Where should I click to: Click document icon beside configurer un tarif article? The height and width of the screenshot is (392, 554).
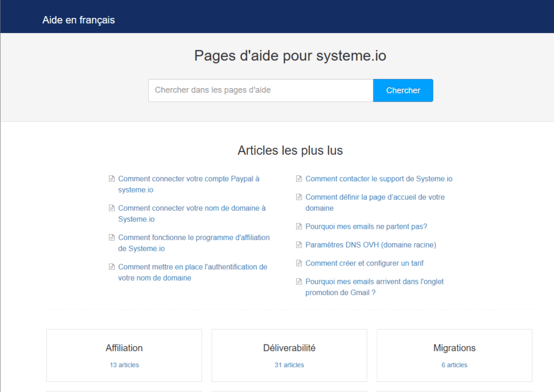[299, 263]
